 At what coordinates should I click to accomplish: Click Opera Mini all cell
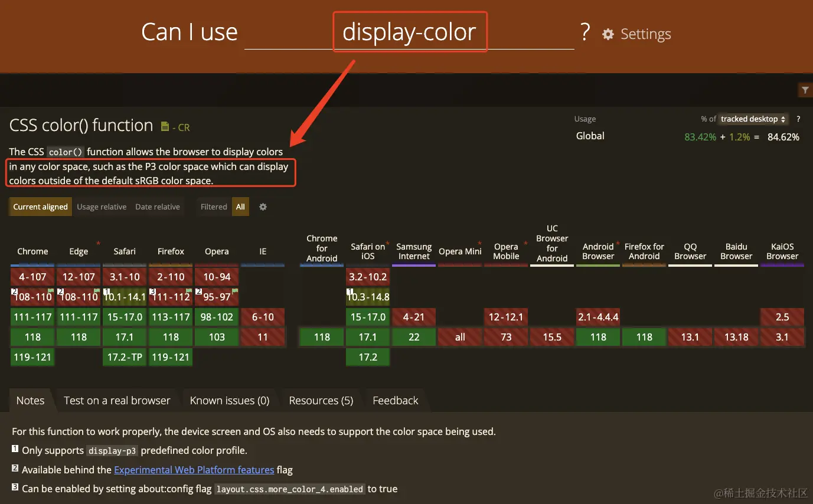(x=460, y=337)
